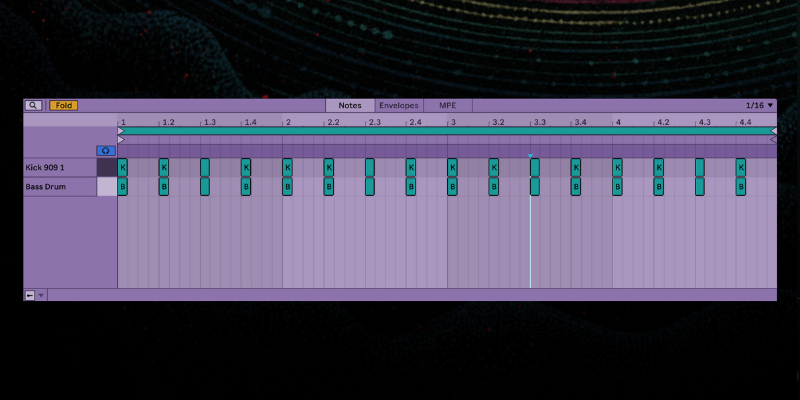Open the 1/16 grid size dropdown
Viewport: 800px width, 400px height.
tap(759, 105)
